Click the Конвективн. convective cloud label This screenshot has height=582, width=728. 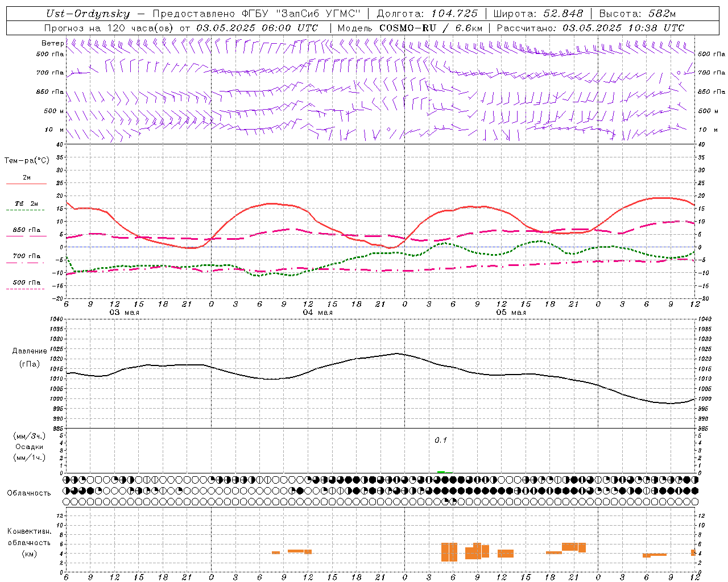click(x=29, y=531)
